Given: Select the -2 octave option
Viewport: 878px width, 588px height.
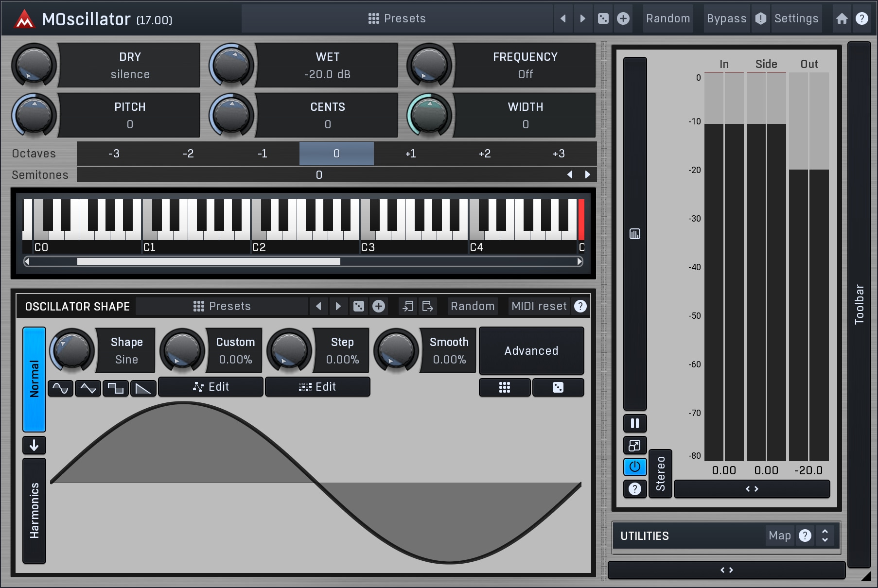Looking at the screenshot, I should (x=188, y=154).
